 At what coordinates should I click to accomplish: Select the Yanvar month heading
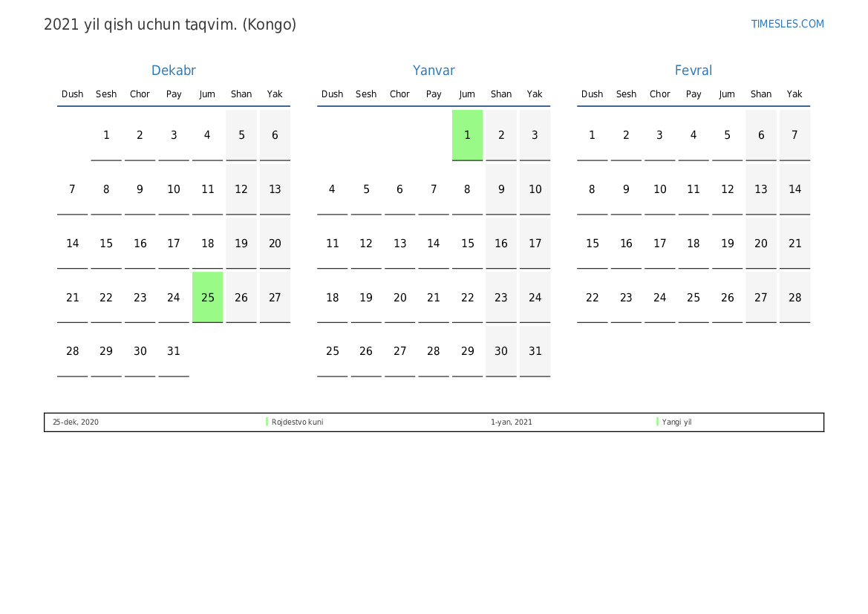point(434,71)
